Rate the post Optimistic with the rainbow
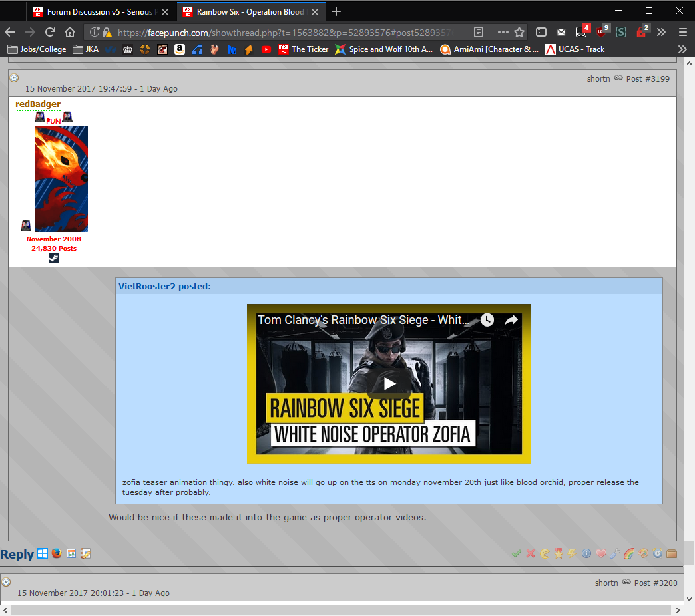The width and height of the screenshot is (695, 616). click(x=629, y=553)
